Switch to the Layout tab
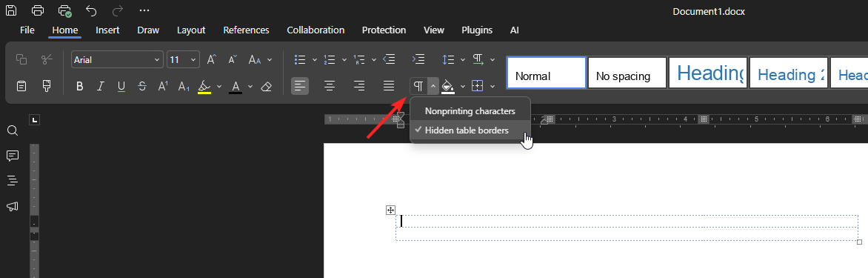Viewport: 868px width, 278px height. 191,30
